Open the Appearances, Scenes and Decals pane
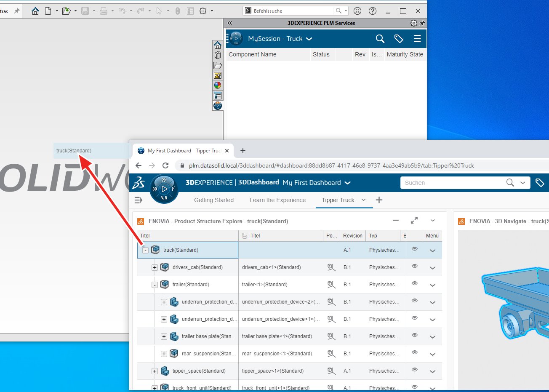 pos(218,85)
